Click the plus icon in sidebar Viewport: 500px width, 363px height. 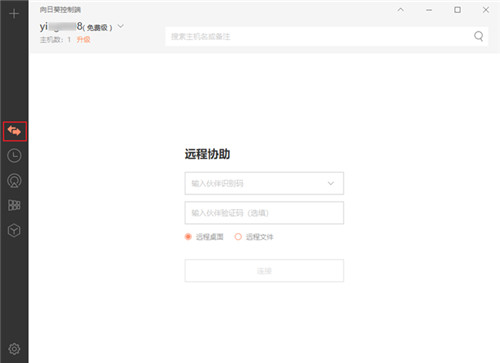pos(14,14)
